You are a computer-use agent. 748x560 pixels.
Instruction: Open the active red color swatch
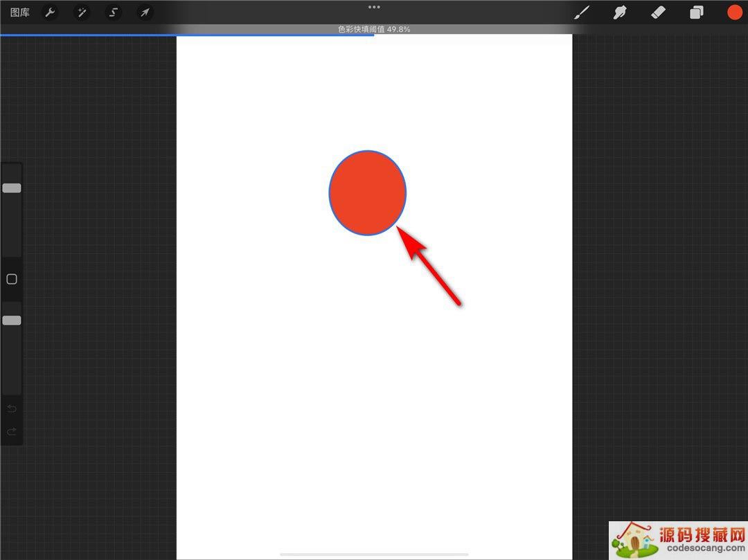734,12
